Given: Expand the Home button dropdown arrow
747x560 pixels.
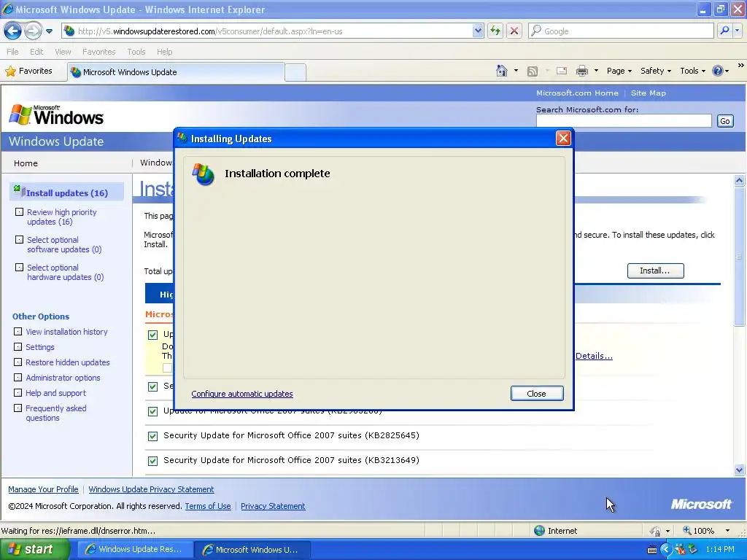Looking at the screenshot, I should (516, 71).
